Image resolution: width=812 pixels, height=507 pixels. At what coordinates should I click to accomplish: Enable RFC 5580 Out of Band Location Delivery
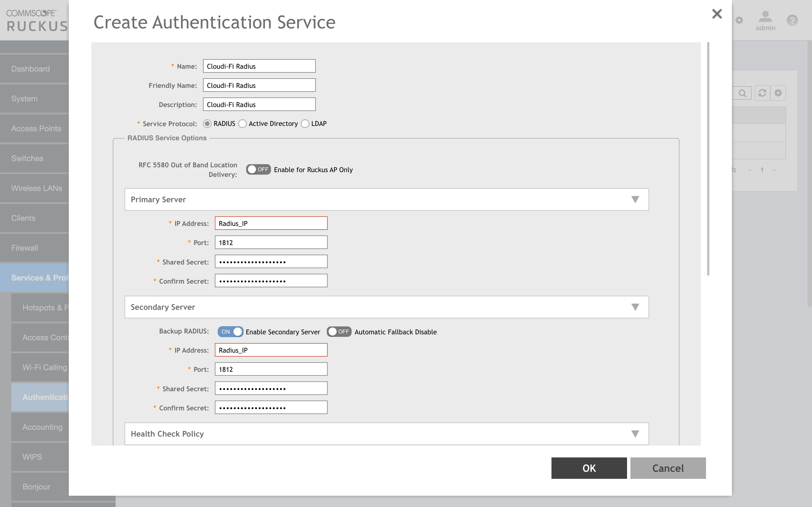coord(258,169)
